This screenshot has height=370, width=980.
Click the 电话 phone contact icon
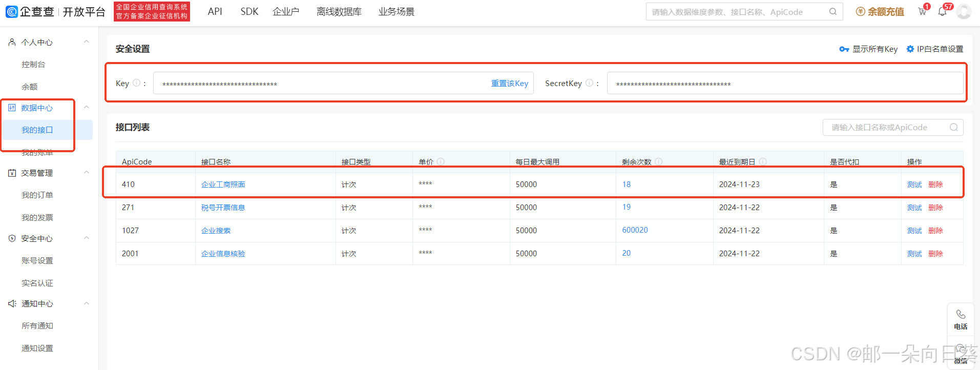click(961, 314)
